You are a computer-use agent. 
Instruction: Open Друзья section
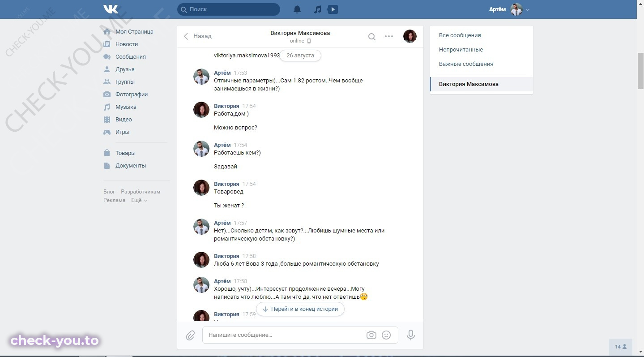pyautogui.click(x=125, y=69)
